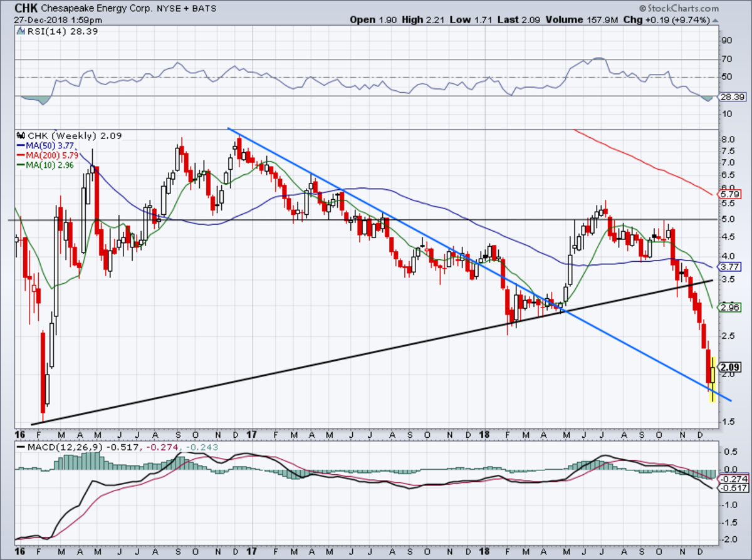Click the green 2.96 price tag
This screenshot has width=752, height=560.
tap(731, 308)
